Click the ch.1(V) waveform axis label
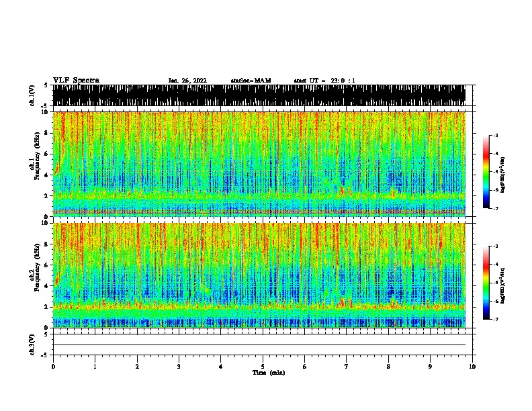 pyautogui.click(x=32, y=95)
